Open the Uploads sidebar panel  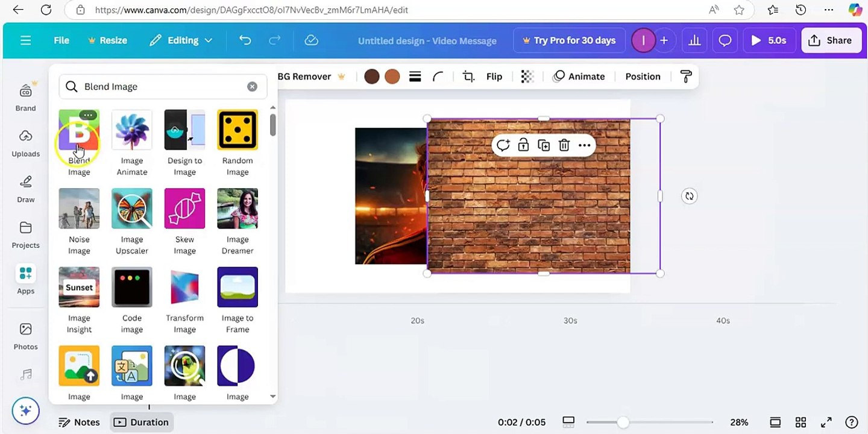25,143
